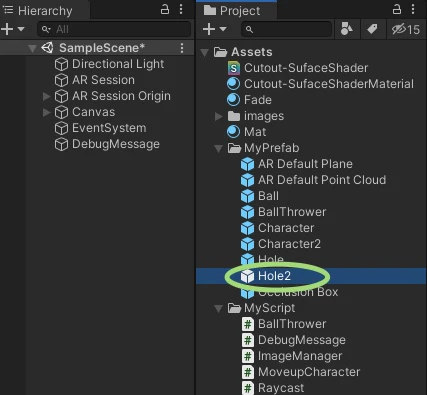Click the MyScript folder icon

(x=234, y=308)
